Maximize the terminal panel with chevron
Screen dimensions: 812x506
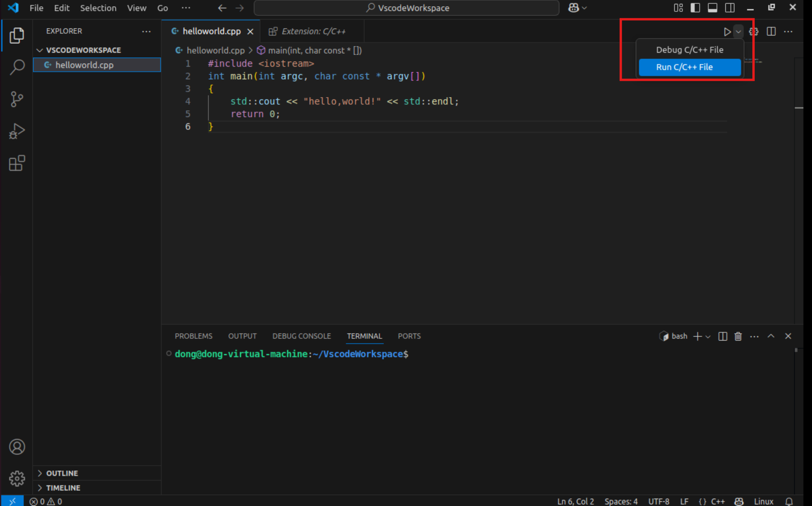click(x=771, y=336)
